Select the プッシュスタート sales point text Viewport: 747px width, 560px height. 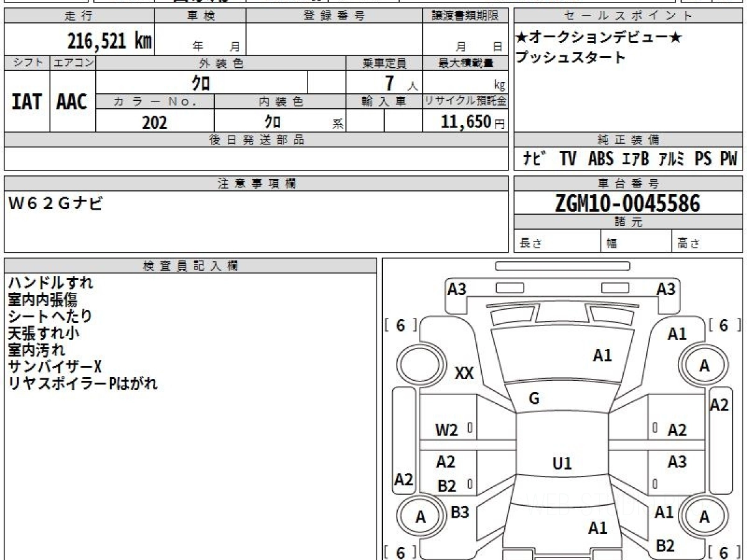570,57
